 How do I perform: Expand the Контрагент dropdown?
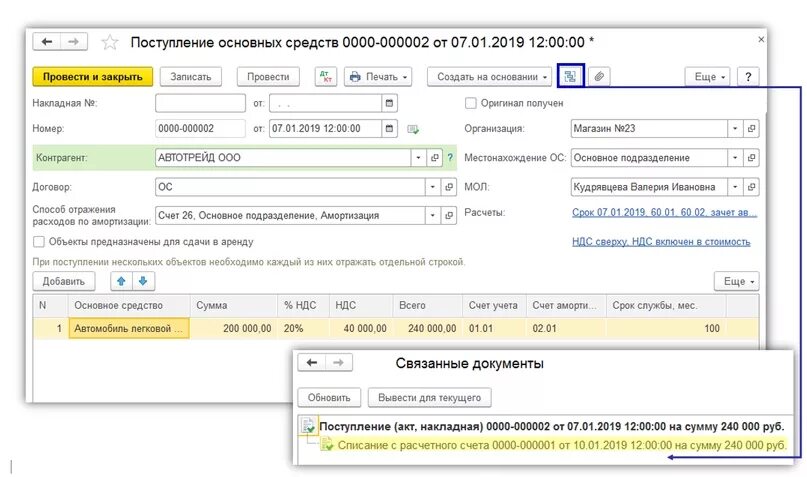pyautogui.click(x=418, y=158)
